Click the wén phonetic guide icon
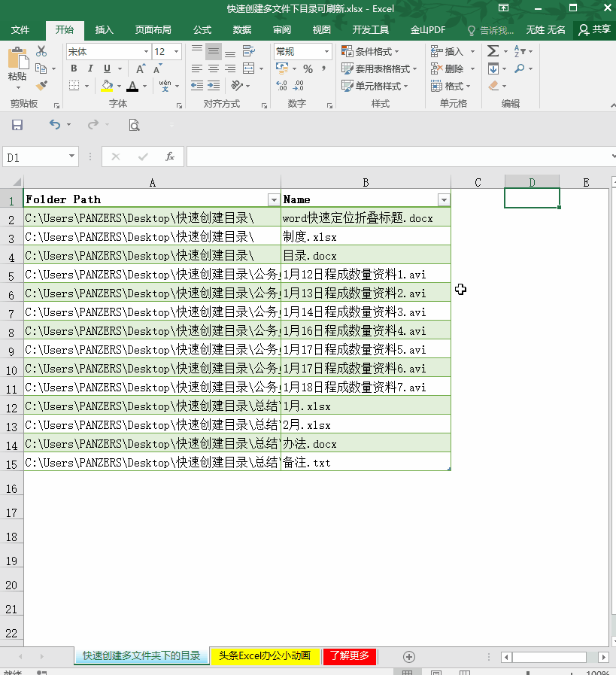Image resolution: width=616 pixels, height=675 pixels. pos(165,86)
